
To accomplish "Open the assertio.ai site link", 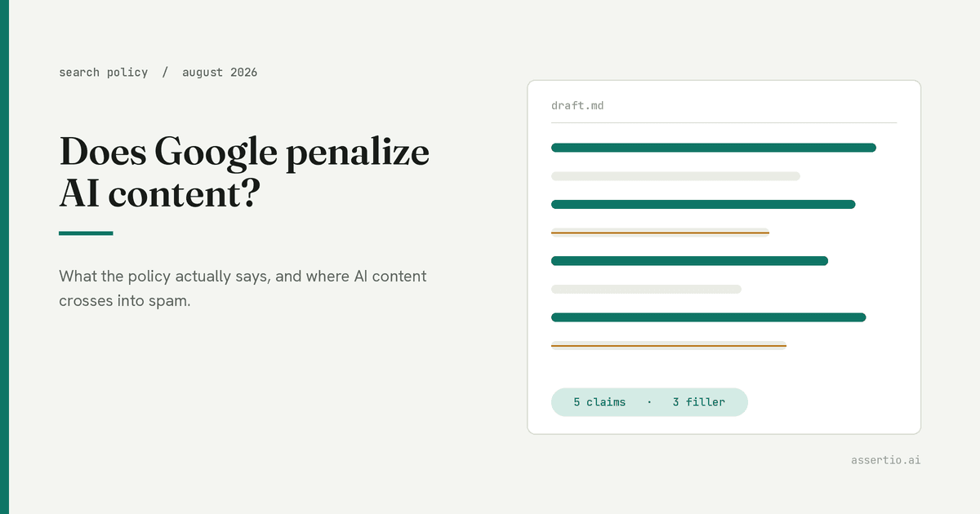I will [886, 460].
